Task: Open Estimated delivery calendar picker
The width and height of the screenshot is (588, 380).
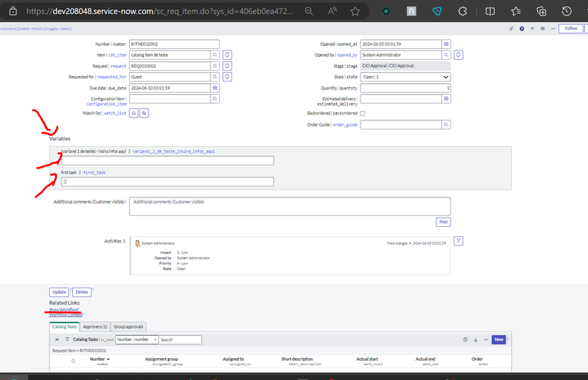Action: pyautogui.click(x=446, y=99)
